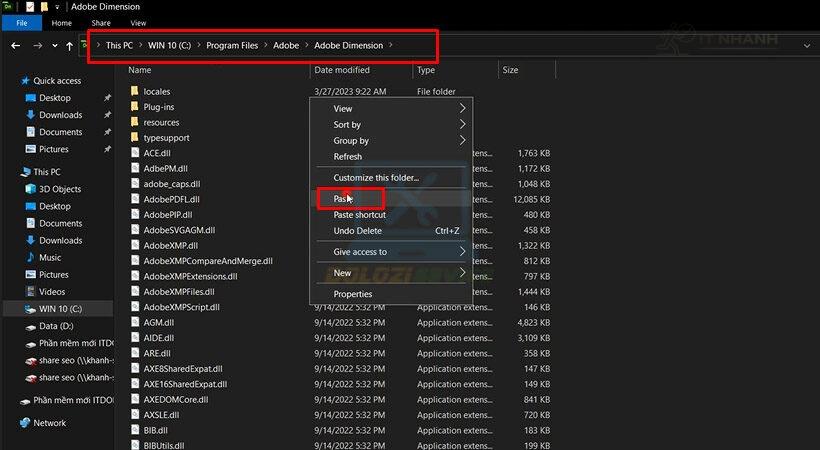Choose Paste from the context menu
Screen dimensions: 820x450
point(344,199)
